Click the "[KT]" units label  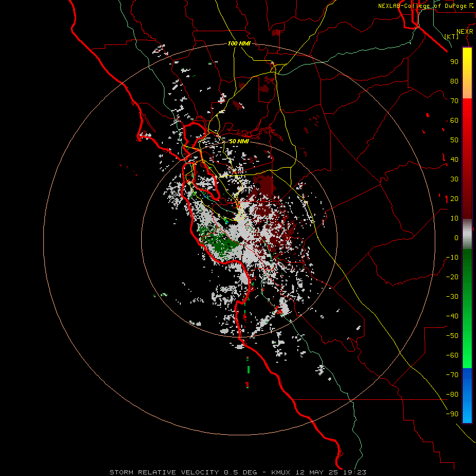coord(452,36)
